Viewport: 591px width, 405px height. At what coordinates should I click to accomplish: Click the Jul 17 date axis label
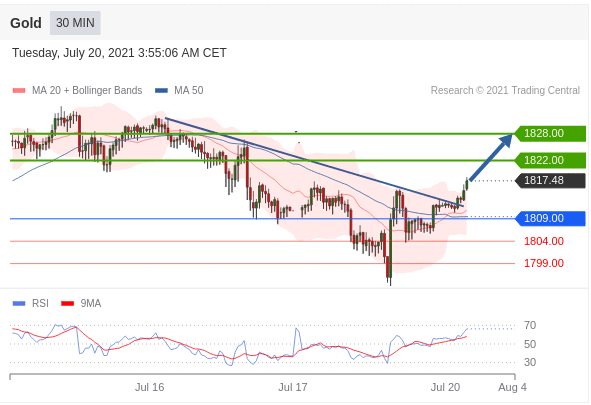click(x=293, y=387)
